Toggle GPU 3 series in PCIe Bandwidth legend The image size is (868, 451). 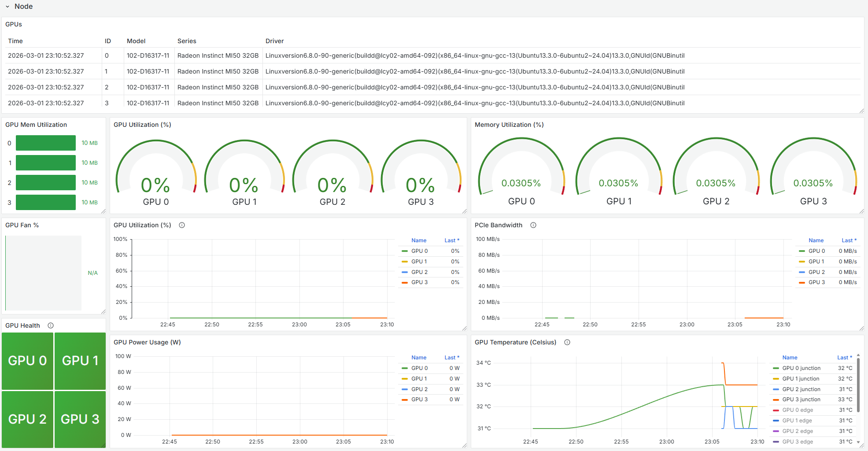[x=816, y=282]
